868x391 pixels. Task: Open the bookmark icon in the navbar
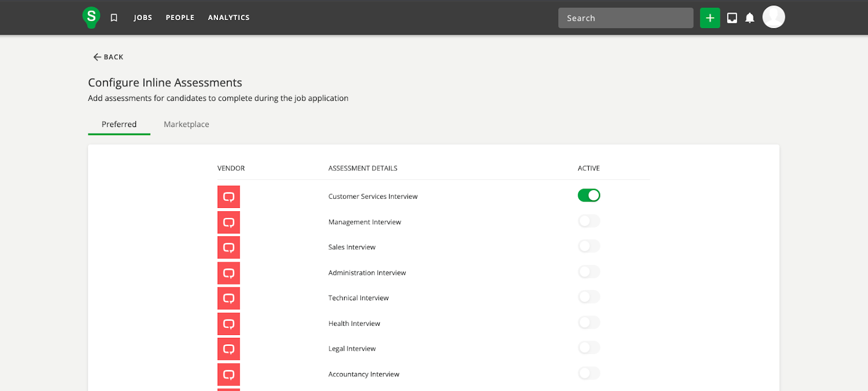114,18
